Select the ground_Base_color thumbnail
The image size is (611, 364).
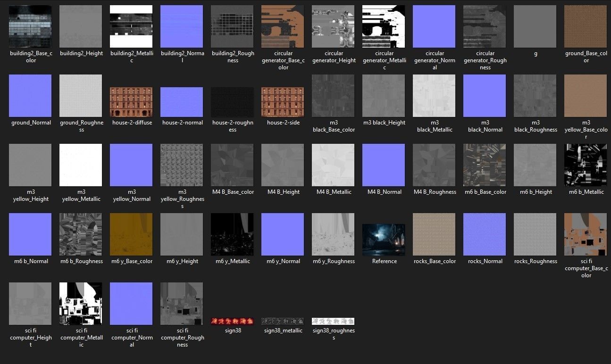[586, 26]
